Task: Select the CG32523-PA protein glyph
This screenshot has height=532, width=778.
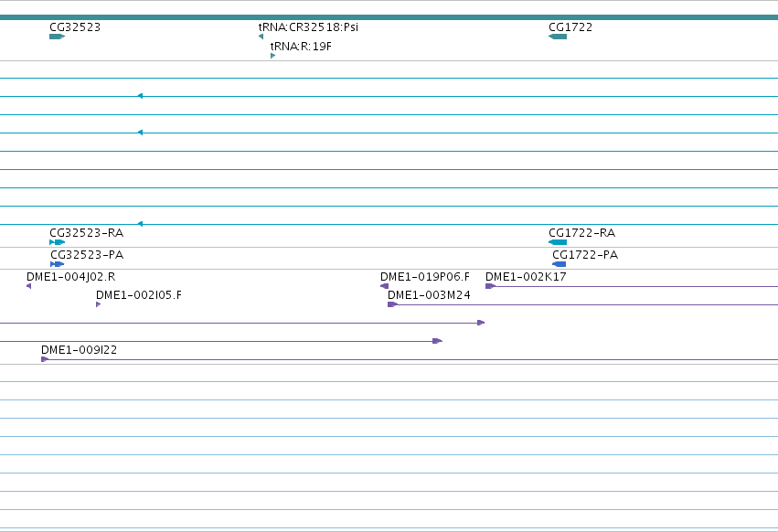Action: coord(58,264)
